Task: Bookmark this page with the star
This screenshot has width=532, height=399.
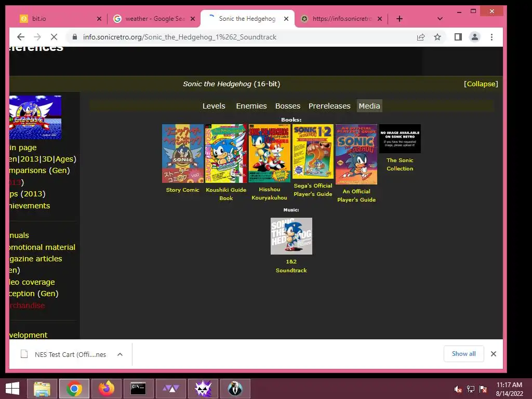Action: (x=437, y=37)
